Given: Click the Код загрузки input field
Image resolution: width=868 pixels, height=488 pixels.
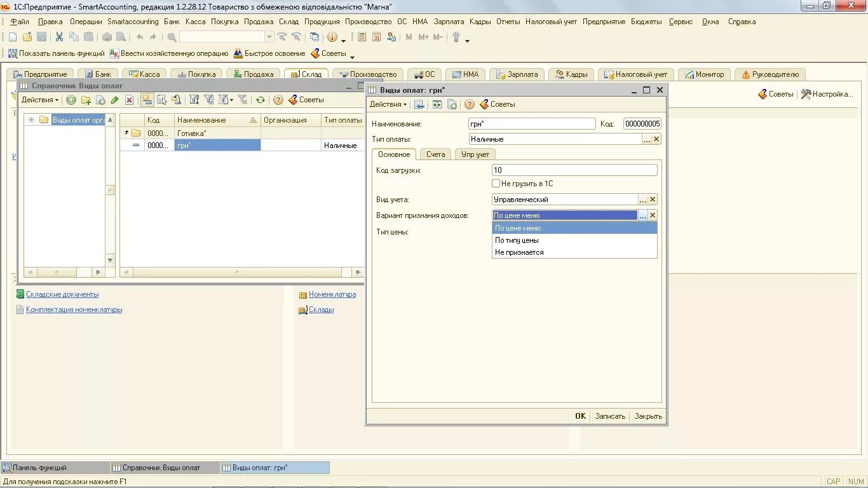Looking at the screenshot, I should [x=574, y=170].
